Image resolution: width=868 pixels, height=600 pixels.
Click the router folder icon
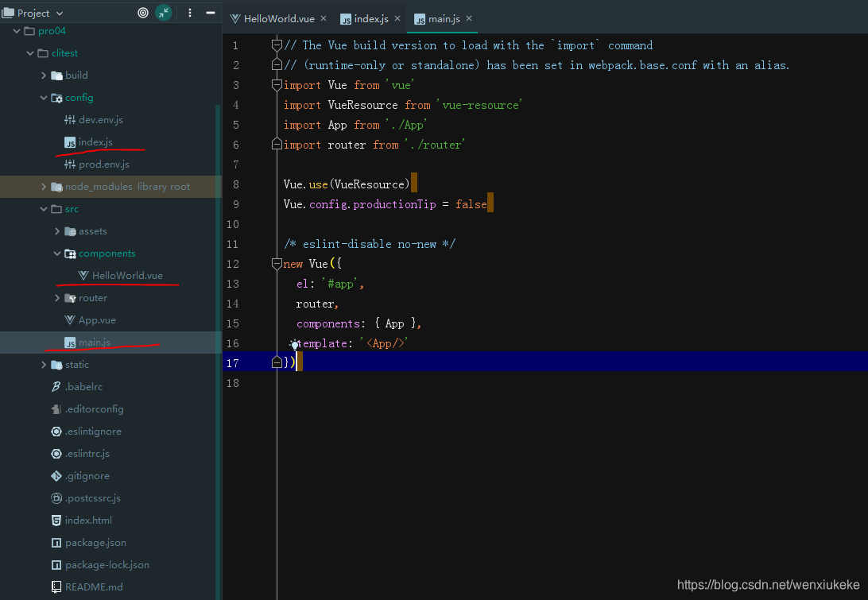pos(70,298)
